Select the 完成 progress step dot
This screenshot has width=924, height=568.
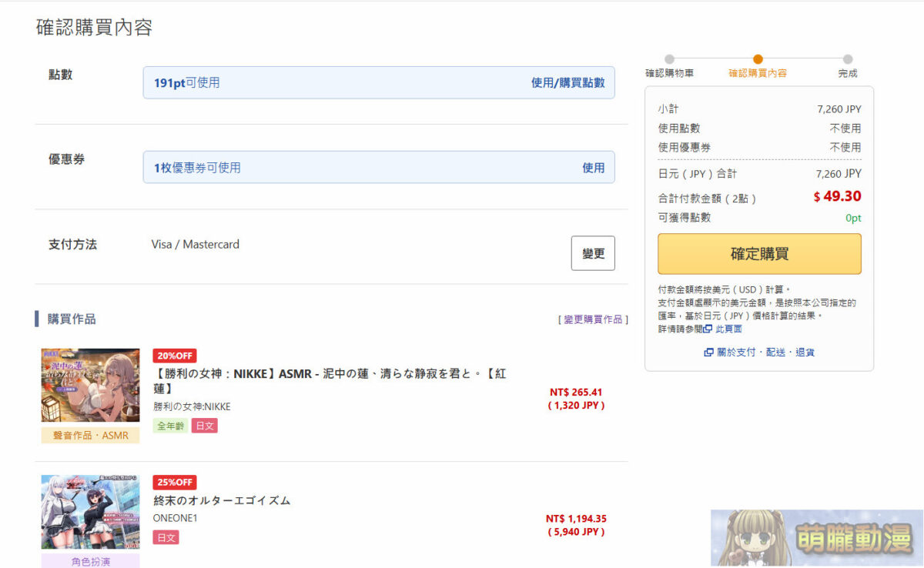tap(848, 59)
